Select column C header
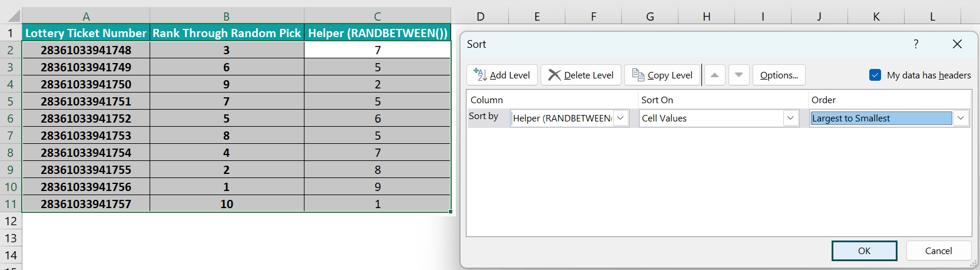This screenshot has width=980, height=270. [x=378, y=16]
